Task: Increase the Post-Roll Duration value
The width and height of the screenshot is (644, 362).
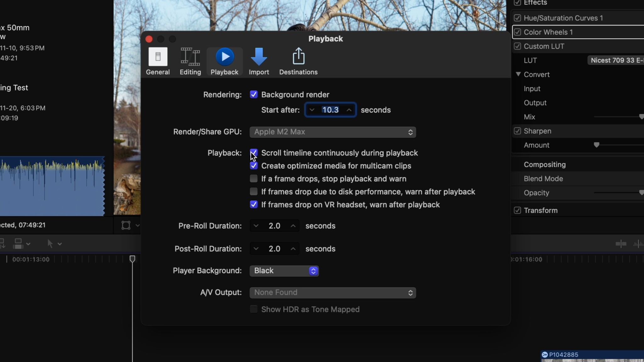Action: (293, 249)
